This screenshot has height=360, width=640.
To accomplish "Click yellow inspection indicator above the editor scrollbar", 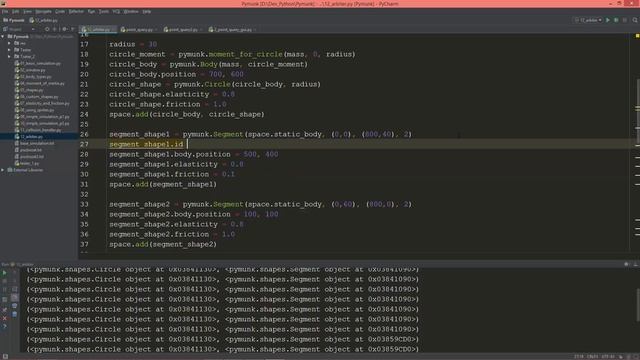I will pos(637,36).
